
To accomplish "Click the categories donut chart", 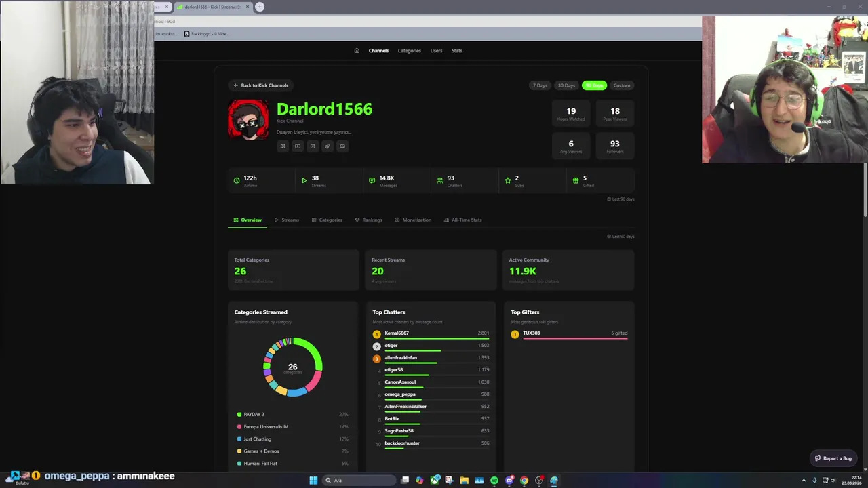I will tap(293, 367).
